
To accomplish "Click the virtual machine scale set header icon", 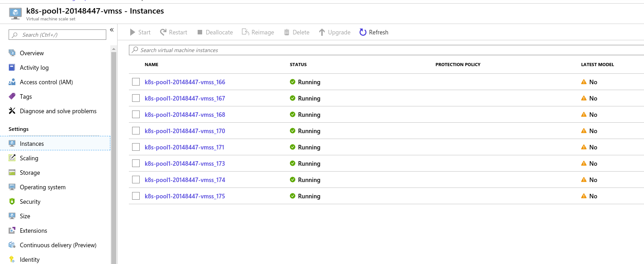I will [15, 14].
